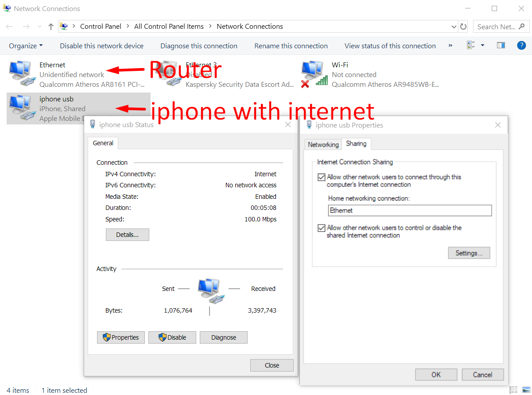Toggle the preview pane icon
Screen dimensions: 532x395
501,46
